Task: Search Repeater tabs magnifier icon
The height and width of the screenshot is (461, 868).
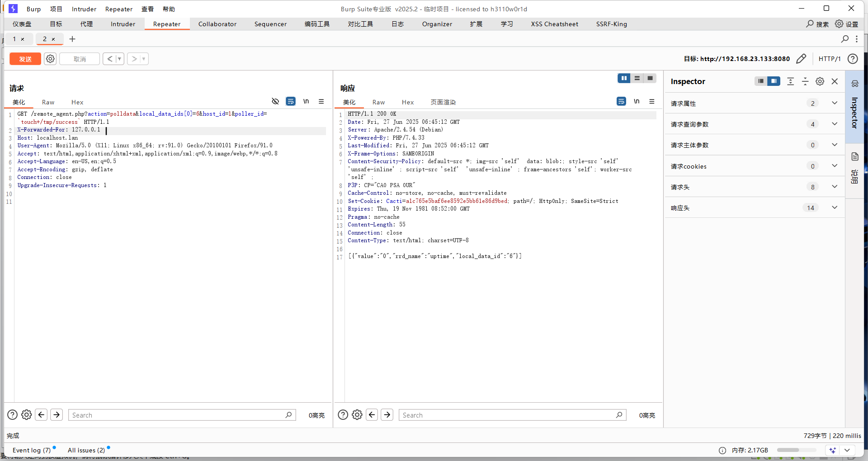Action: pos(844,39)
